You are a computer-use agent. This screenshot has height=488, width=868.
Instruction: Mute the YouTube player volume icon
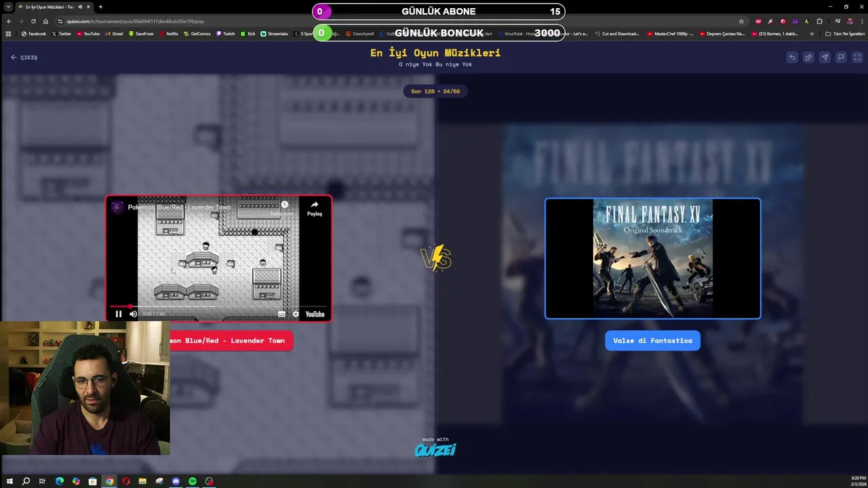133,314
